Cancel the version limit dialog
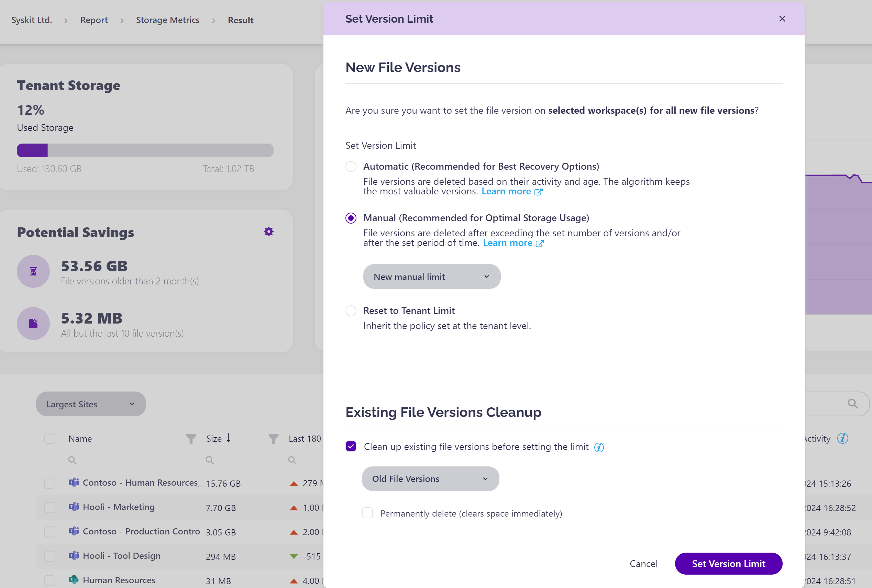The image size is (872, 588). pos(643,564)
